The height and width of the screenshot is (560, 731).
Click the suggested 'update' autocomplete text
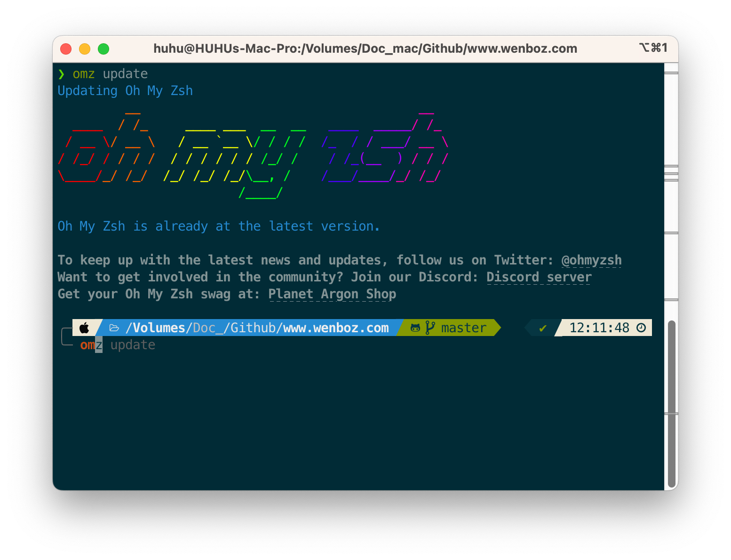click(133, 345)
